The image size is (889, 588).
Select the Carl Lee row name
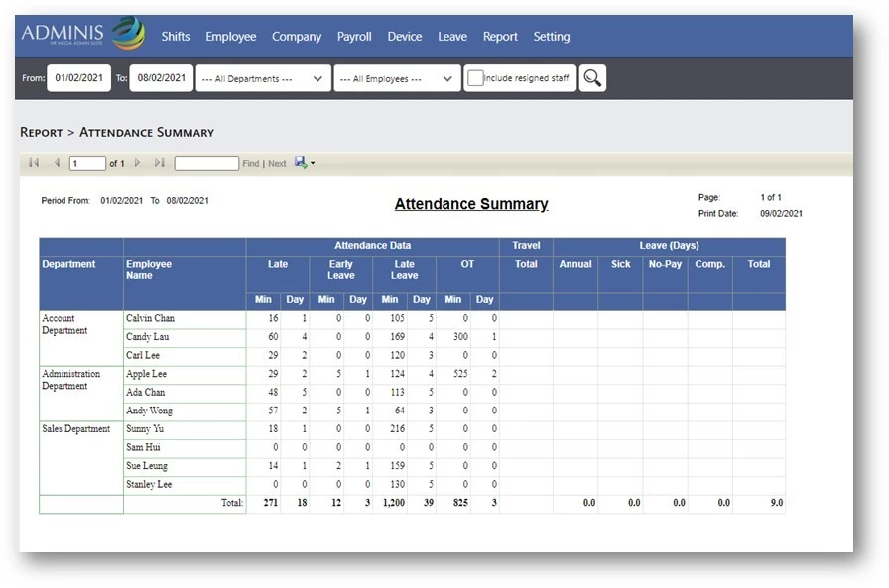[142, 355]
